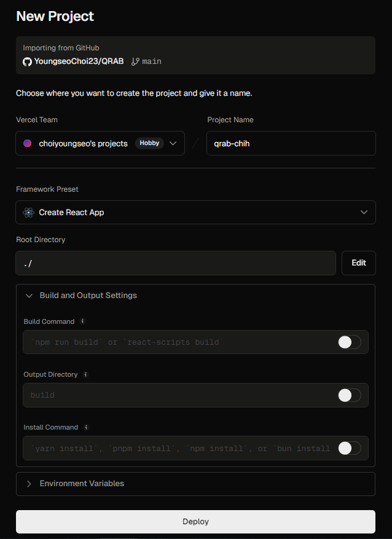This screenshot has height=539, width=392.
Task: Click the Deploy button
Action: pyautogui.click(x=195, y=521)
